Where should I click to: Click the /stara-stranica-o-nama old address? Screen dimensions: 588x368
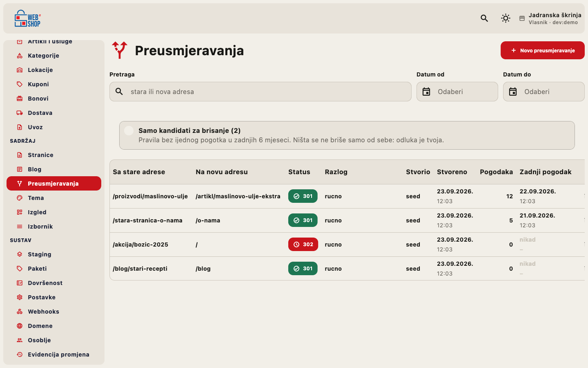tap(147, 220)
